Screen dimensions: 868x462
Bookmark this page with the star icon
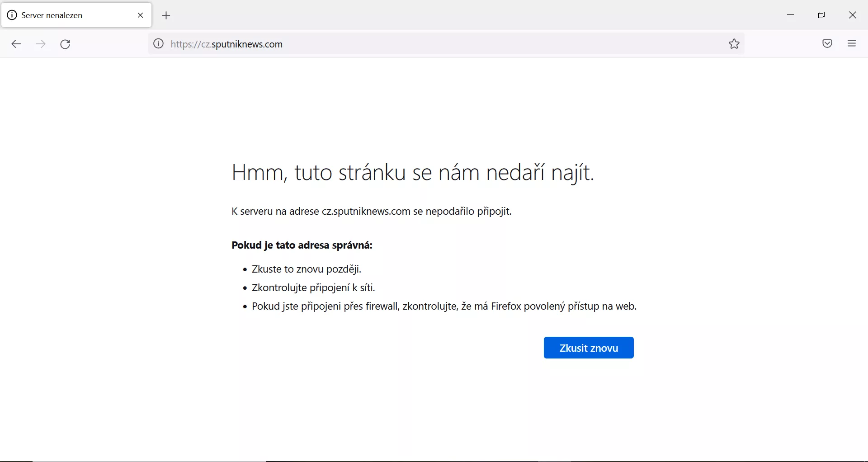pyautogui.click(x=734, y=44)
